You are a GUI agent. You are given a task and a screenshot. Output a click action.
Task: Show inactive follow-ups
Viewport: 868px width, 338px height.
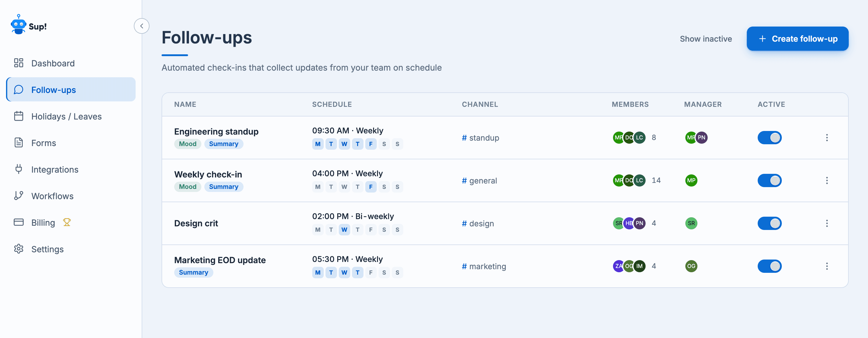click(706, 39)
